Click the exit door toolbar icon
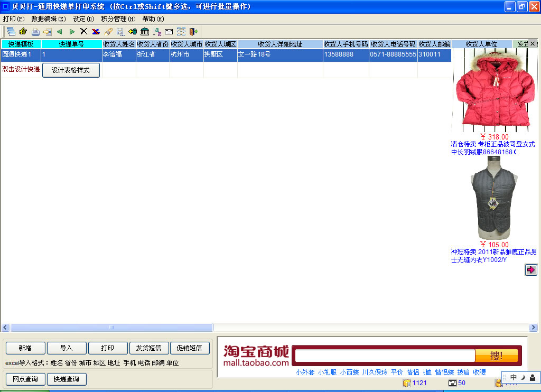The width and height of the screenshot is (541, 392). [x=193, y=31]
